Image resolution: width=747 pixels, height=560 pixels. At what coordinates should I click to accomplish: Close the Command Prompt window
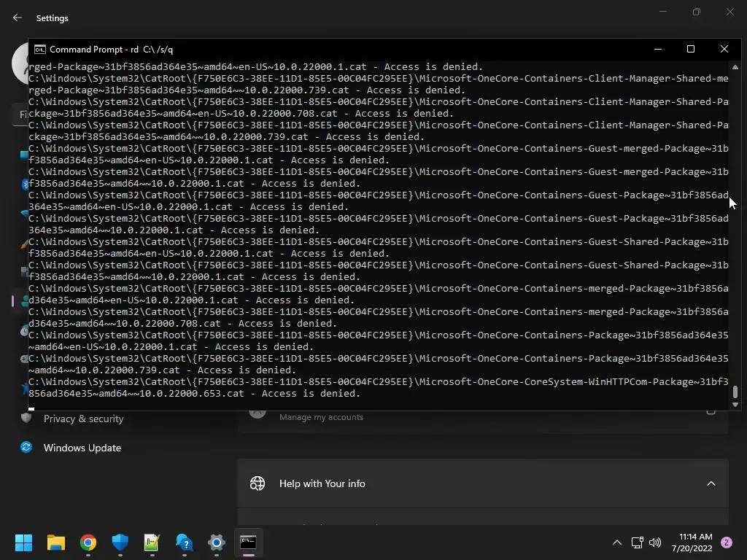click(x=724, y=49)
